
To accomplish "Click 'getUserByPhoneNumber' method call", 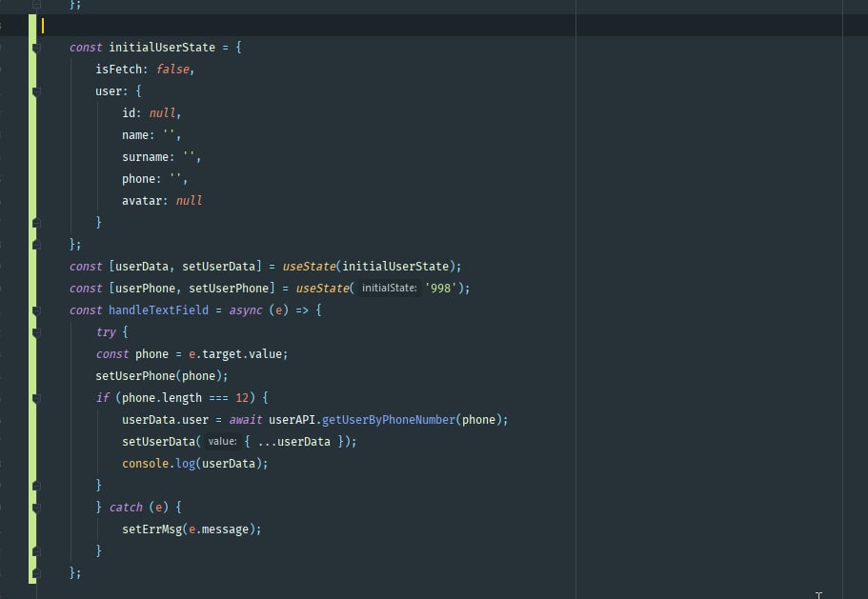I will (388, 420).
